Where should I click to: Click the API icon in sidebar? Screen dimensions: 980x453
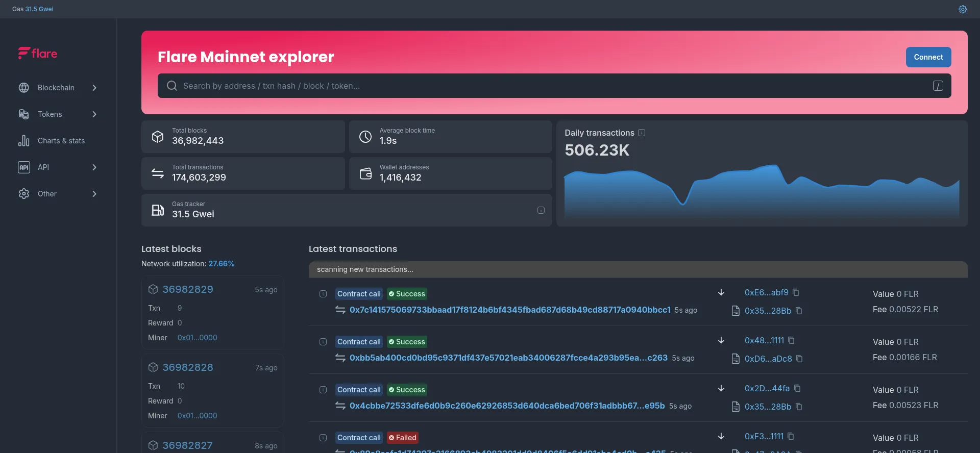(x=24, y=167)
